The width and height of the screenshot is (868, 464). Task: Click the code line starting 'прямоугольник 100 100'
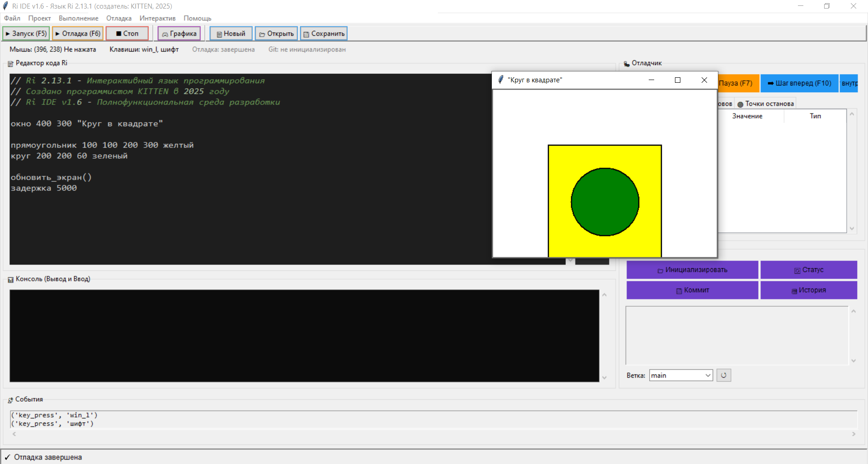click(x=102, y=145)
